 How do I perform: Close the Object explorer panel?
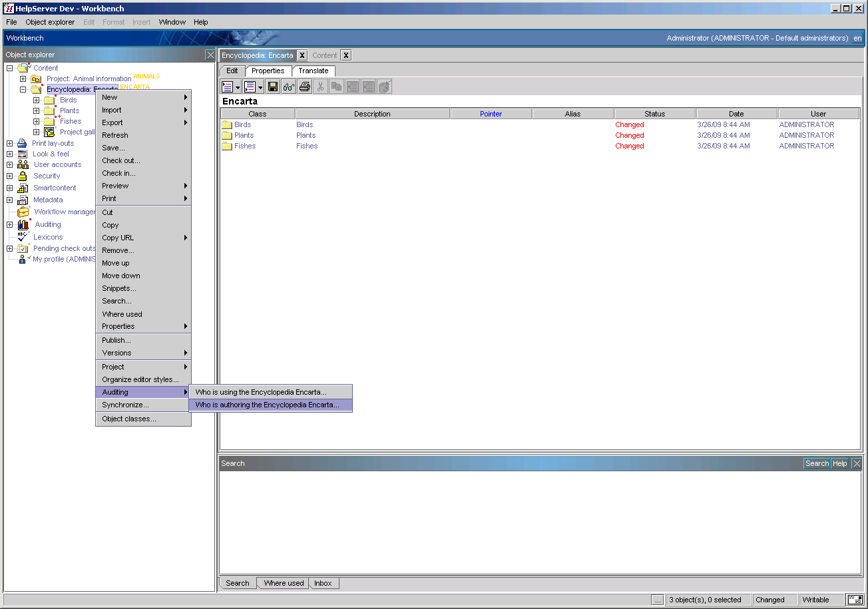[x=210, y=55]
